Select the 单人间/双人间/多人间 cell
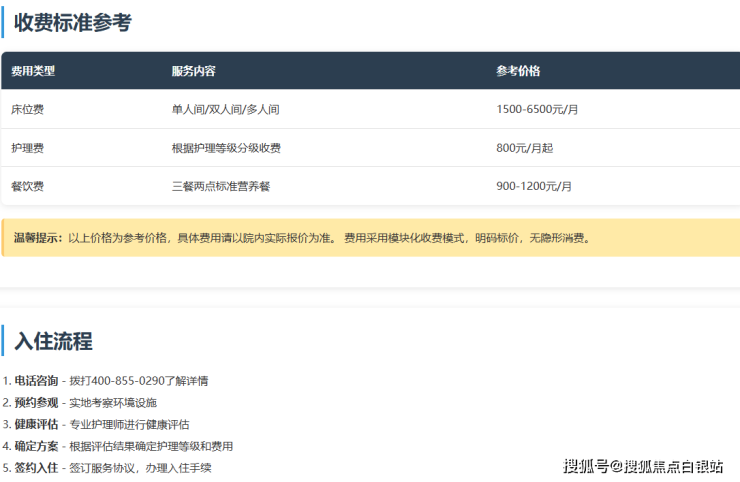Screen dimensions: 740x482 pyautogui.click(x=224, y=109)
